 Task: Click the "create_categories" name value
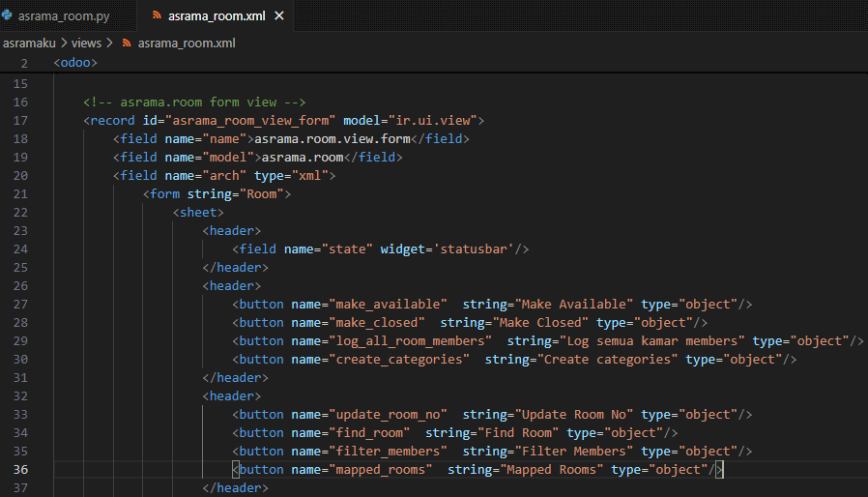[x=399, y=359]
